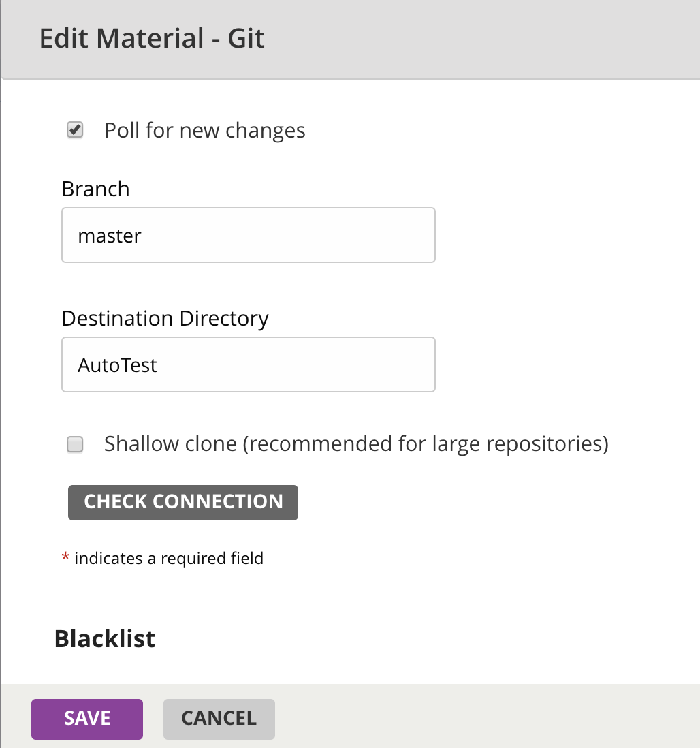
Task: Click the Branch field label
Action: pos(95,189)
